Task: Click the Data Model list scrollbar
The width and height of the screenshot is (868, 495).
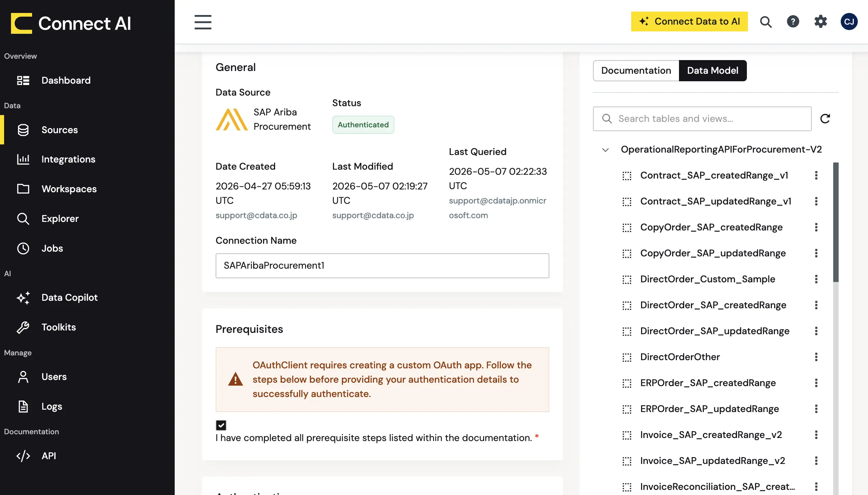Action: tap(836, 222)
